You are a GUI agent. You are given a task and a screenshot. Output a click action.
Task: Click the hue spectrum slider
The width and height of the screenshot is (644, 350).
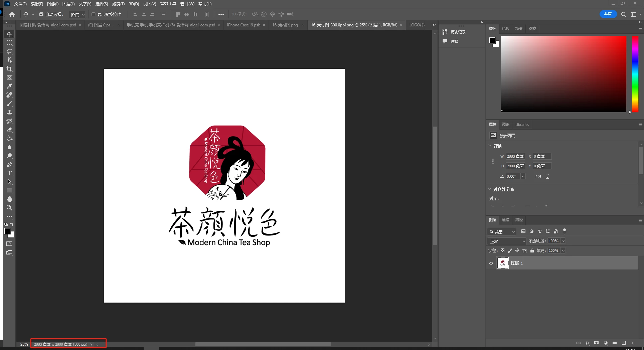tap(635, 74)
